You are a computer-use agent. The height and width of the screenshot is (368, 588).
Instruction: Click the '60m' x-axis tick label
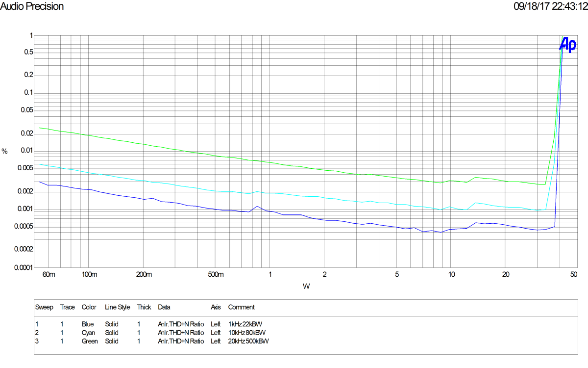49,274
